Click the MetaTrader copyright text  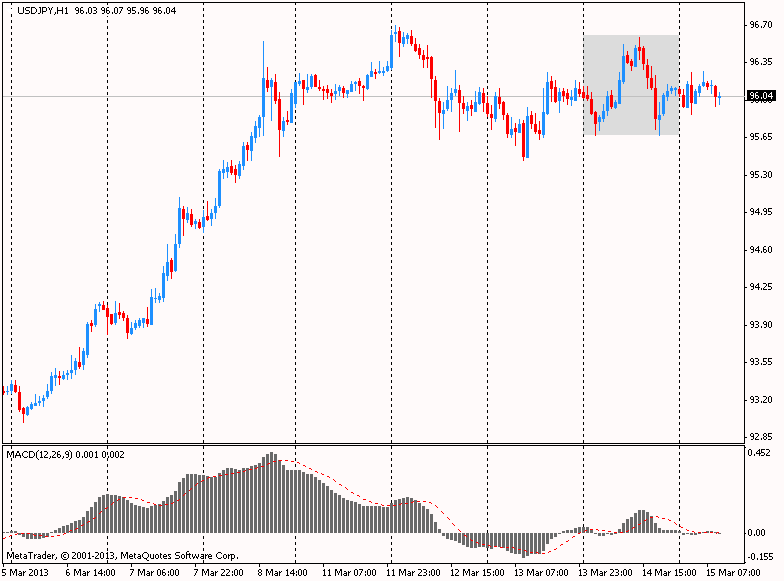point(122,556)
